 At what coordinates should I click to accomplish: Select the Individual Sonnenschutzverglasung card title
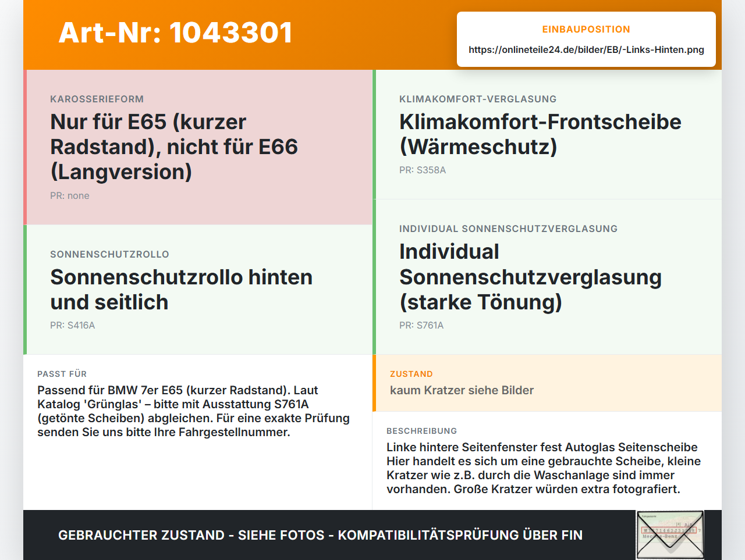tap(530, 277)
